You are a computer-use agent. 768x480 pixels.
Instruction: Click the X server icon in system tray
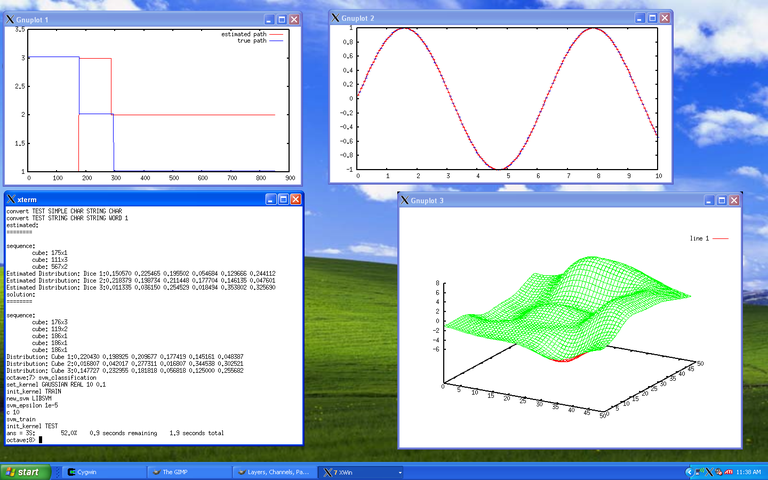tap(709, 471)
